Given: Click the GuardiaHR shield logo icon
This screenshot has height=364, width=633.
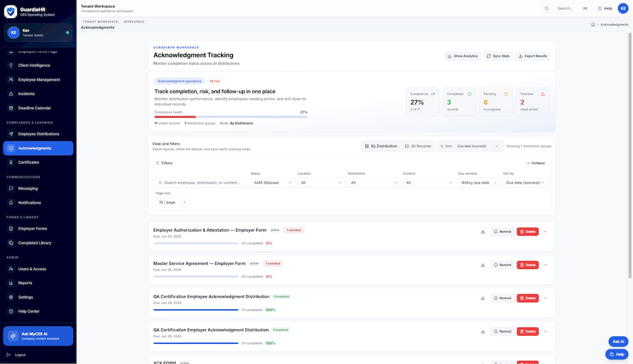Looking at the screenshot, I should (11, 11).
